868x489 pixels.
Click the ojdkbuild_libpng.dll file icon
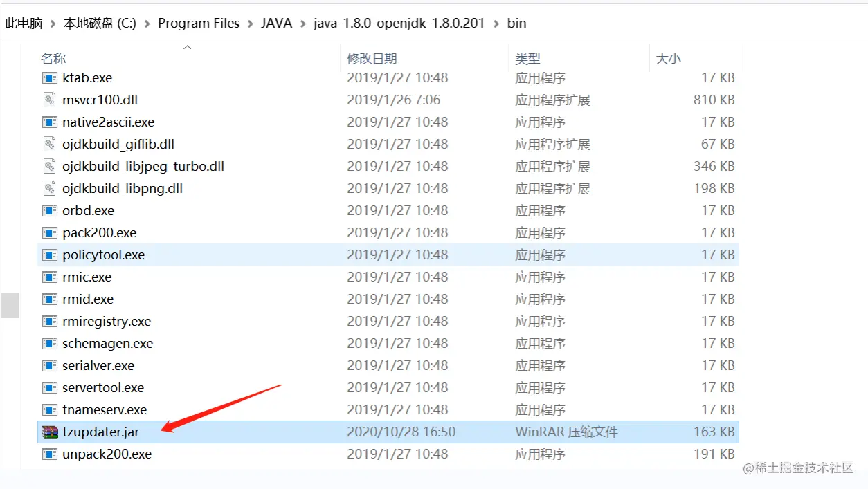coord(50,189)
